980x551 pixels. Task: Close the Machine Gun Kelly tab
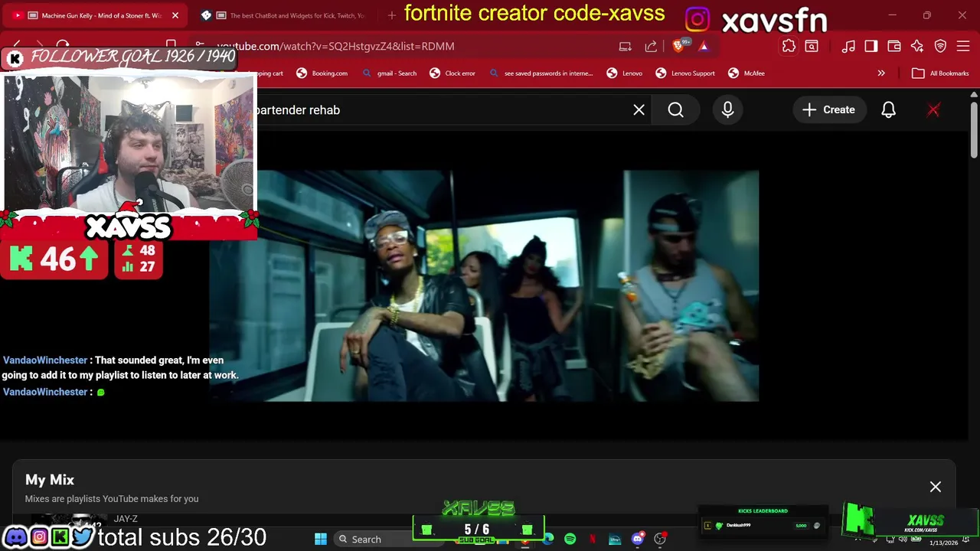[175, 15]
